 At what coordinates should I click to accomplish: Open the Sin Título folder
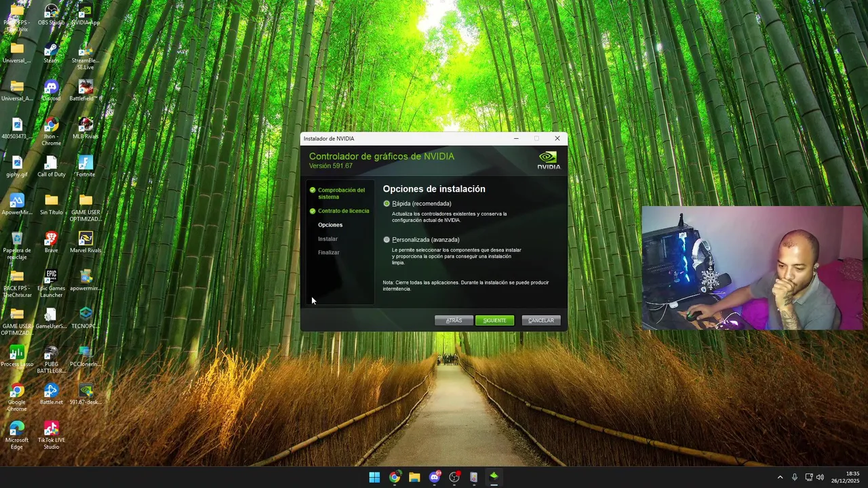click(51, 205)
